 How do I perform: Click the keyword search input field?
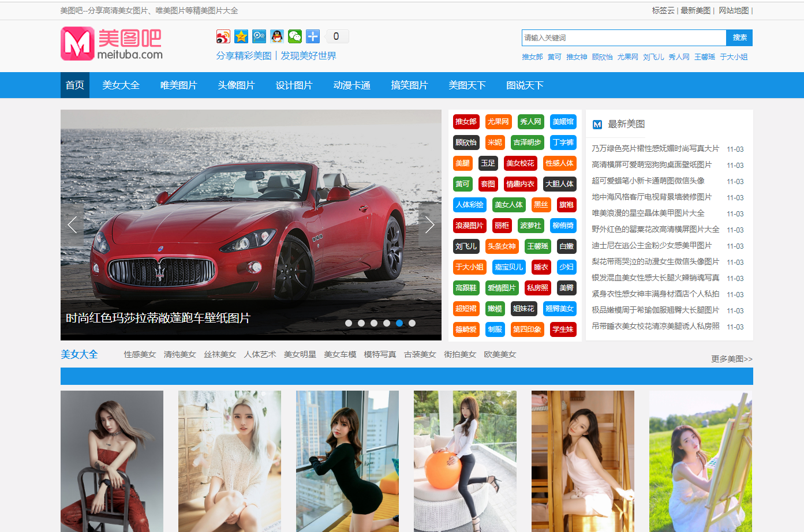click(x=623, y=38)
